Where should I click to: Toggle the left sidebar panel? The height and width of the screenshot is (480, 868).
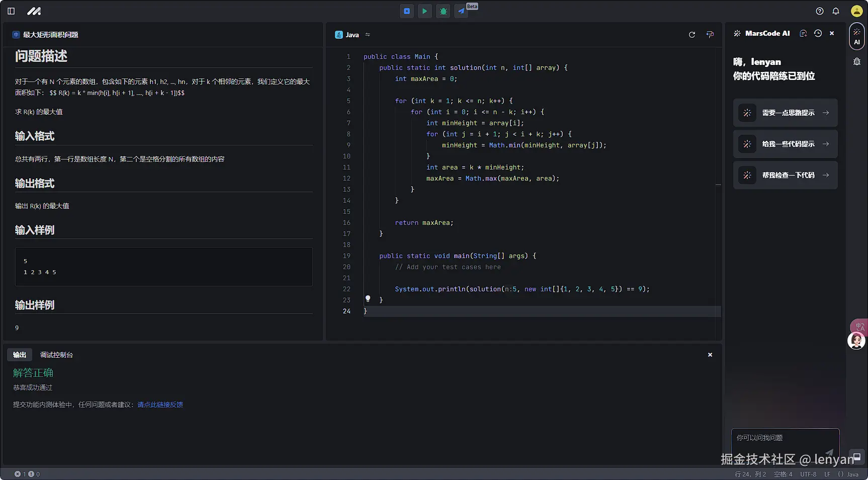click(x=11, y=11)
